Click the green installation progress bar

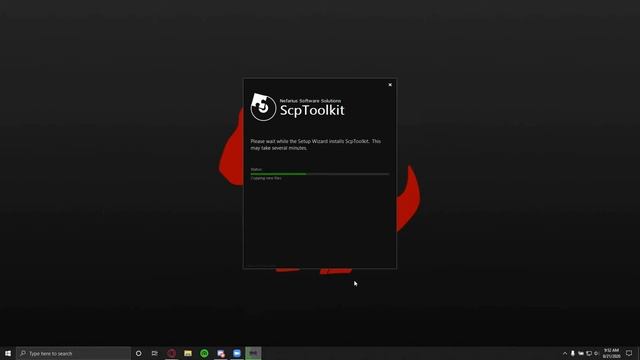pos(320,174)
